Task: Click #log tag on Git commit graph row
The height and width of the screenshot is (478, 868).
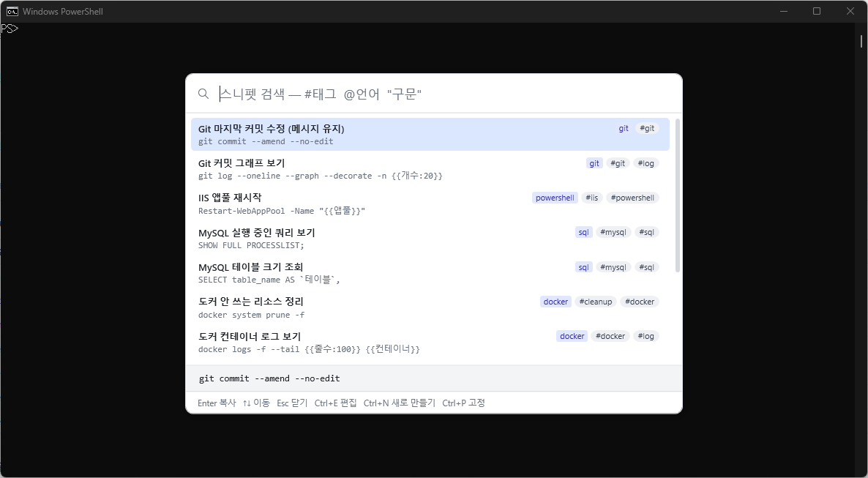Action: coord(646,163)
